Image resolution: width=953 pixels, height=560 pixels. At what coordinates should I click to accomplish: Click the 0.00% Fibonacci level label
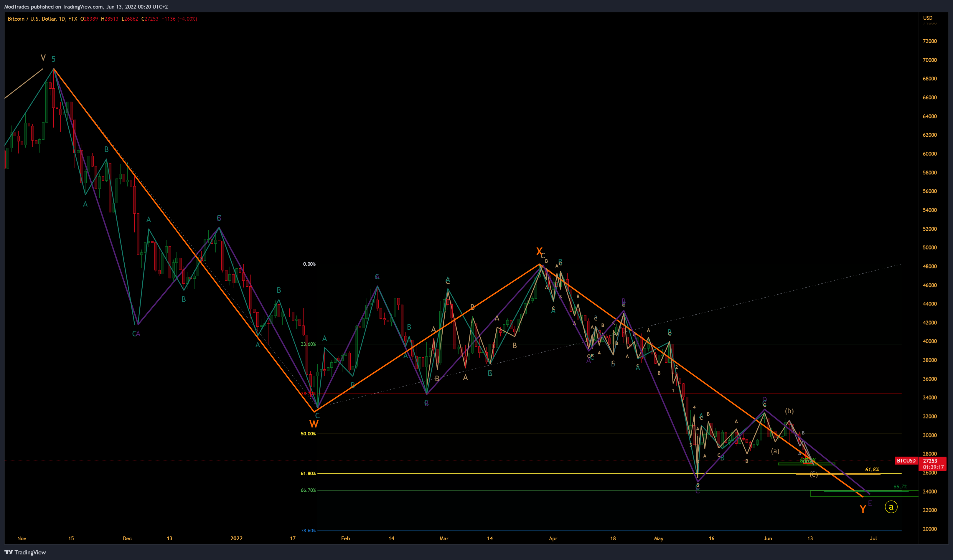click(x=309, y=264)
